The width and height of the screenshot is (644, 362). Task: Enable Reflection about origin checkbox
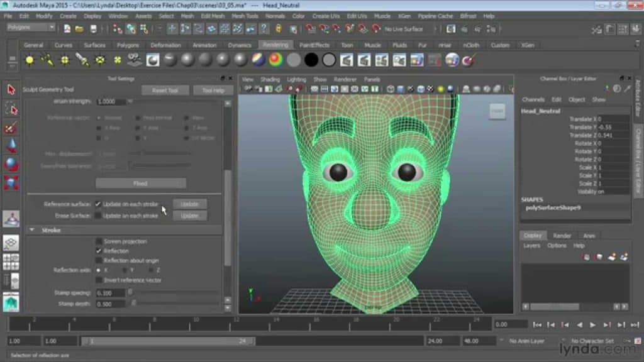99,260
